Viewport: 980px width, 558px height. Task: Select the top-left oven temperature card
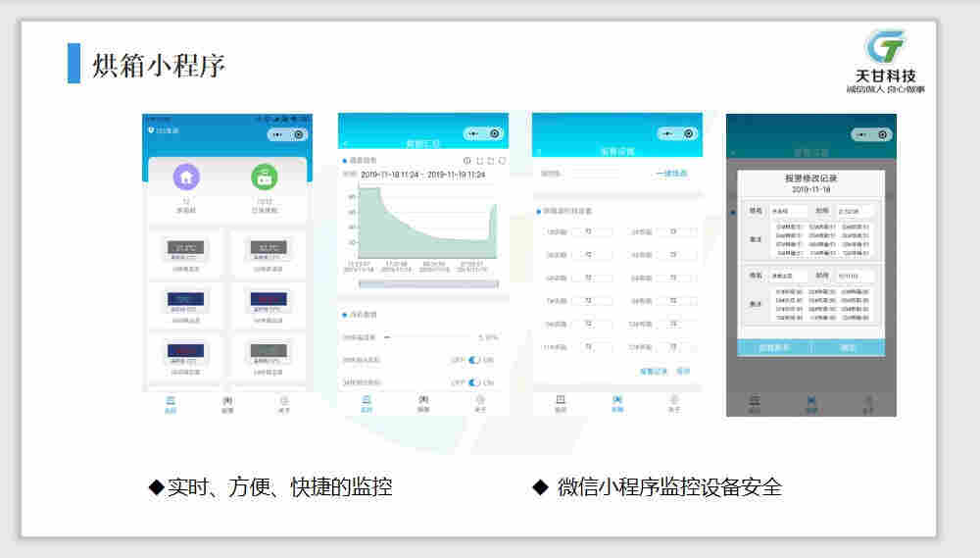tap(184, 251)
